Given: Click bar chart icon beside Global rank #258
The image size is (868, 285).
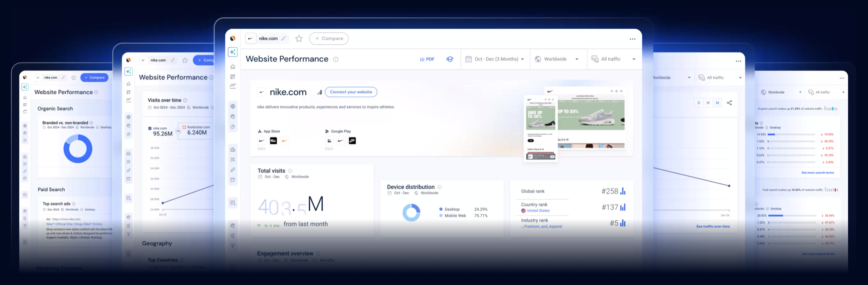Looking at the screenshot, I should [x=623, y=191].
